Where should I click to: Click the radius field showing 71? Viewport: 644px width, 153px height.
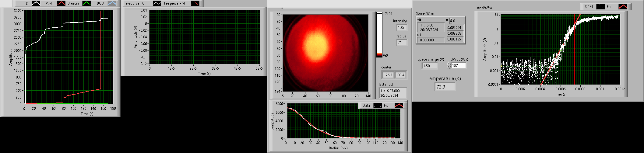(401, 43)
